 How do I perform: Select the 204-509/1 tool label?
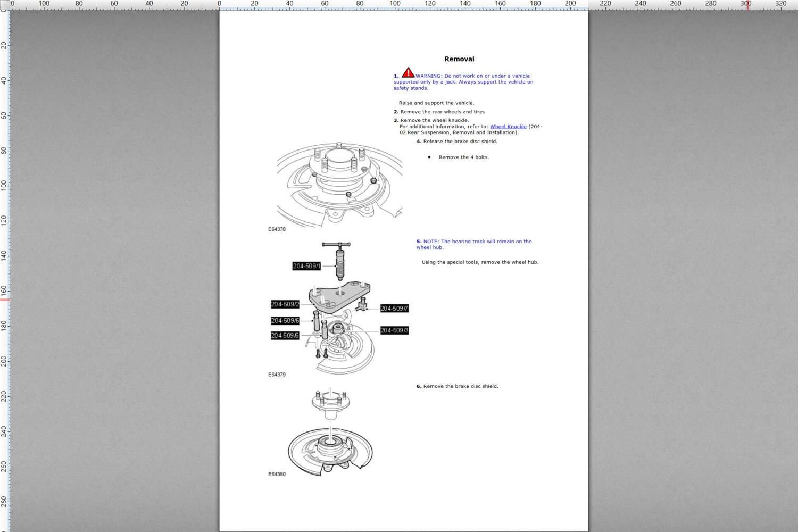click(x=306, y=266)
